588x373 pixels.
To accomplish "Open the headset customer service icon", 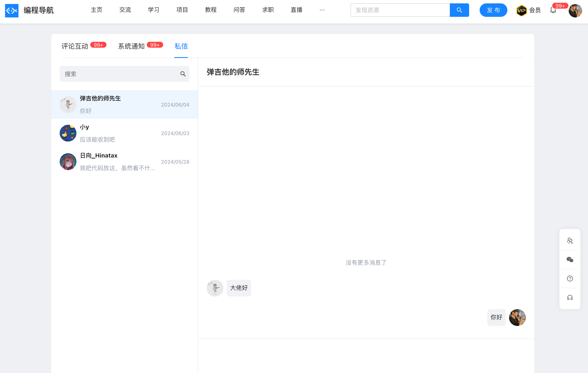I will [570, 298].
